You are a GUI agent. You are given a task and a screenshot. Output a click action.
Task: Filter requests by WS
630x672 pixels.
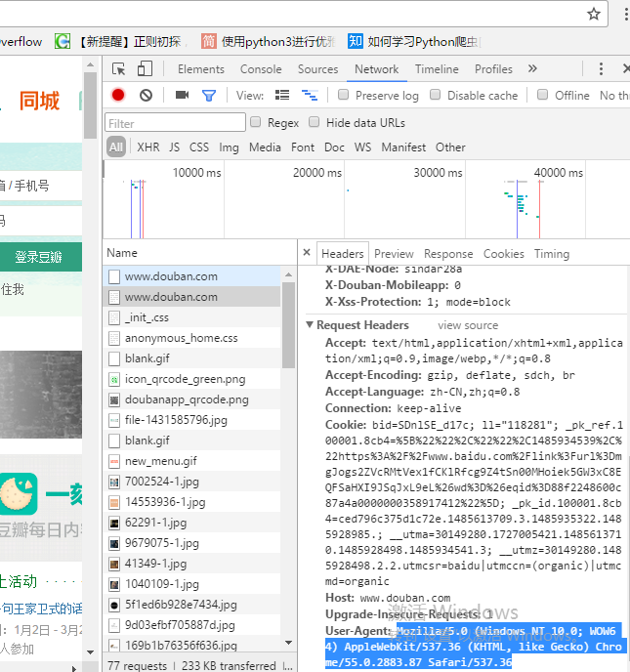[362, 147]
